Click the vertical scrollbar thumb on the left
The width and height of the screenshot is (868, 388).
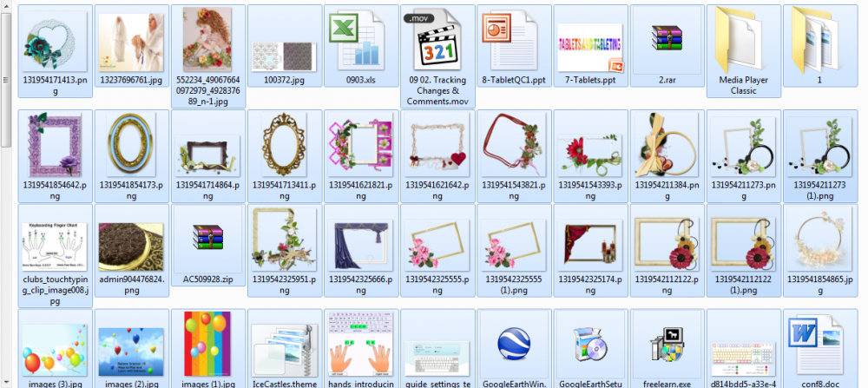(x=6, y=80)
